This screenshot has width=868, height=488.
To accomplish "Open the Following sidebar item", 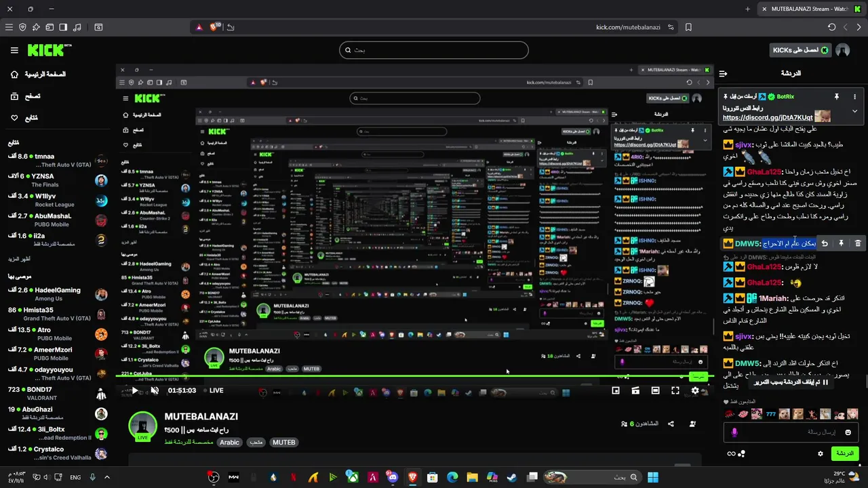I will tap(24, 118).
